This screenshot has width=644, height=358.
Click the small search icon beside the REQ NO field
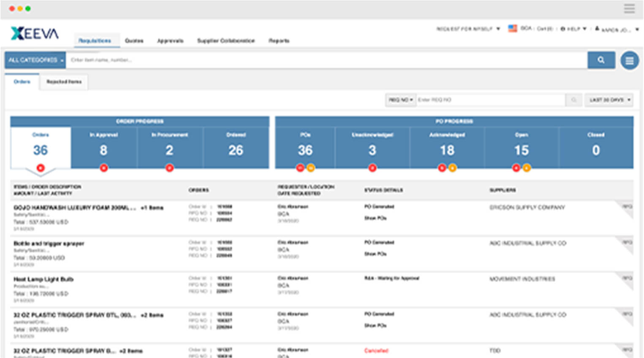(573, 100)
